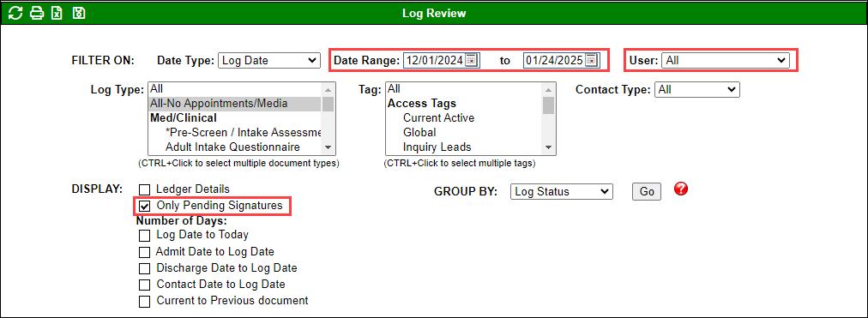The image size is (868, 318).
Task: Open the end date calendar picker
Action: click(x=591, y=60)
